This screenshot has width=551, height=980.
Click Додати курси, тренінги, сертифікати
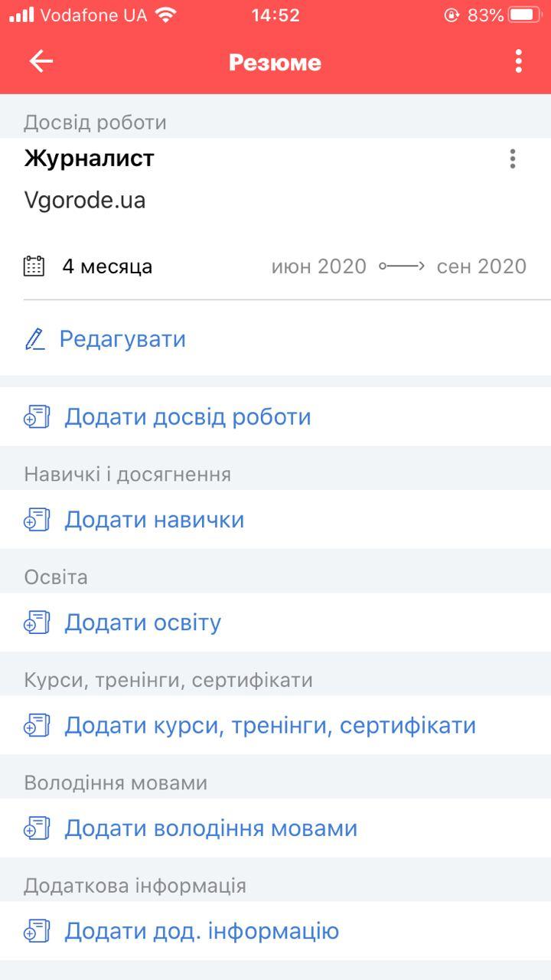point(272,724)
